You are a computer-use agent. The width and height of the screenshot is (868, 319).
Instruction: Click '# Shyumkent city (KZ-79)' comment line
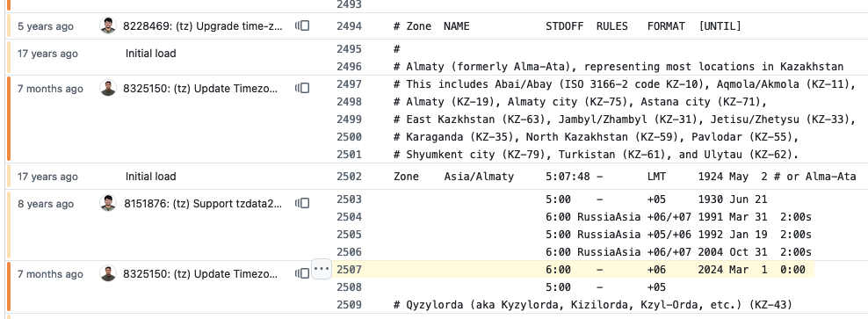pyautogui.click(x=597, y=155)
